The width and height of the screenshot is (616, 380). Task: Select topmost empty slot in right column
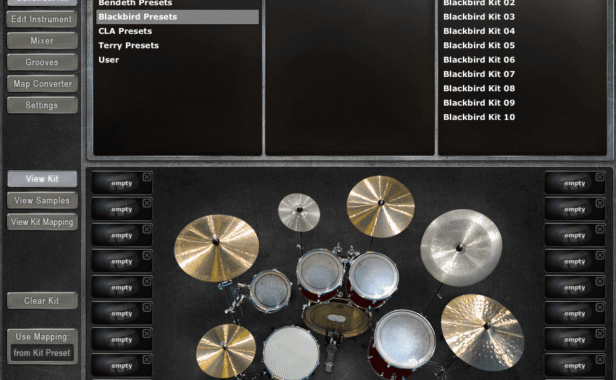575,183
